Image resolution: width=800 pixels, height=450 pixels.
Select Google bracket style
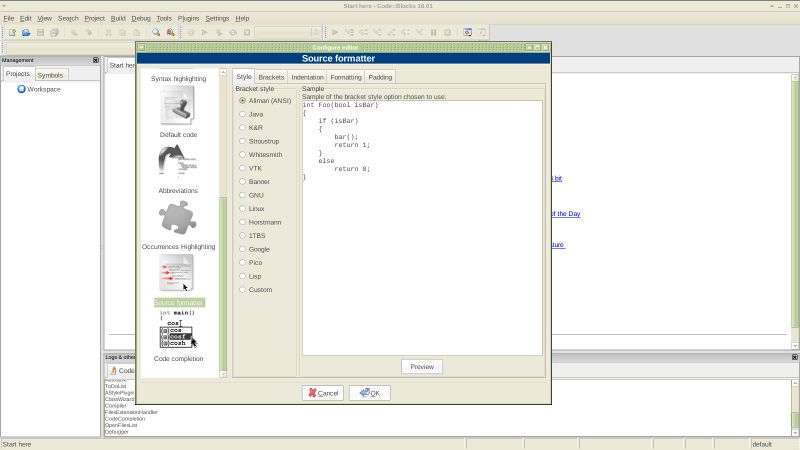(x=255, y=249)
